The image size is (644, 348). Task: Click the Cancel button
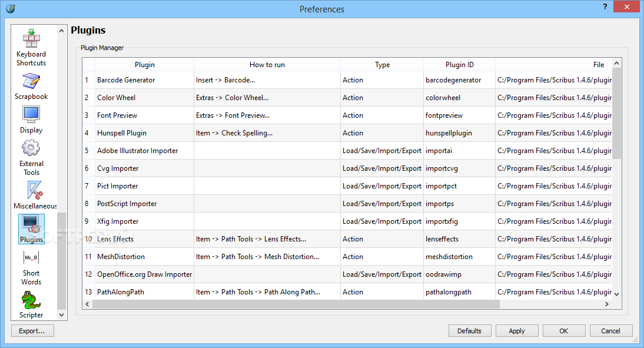[610, 331]
